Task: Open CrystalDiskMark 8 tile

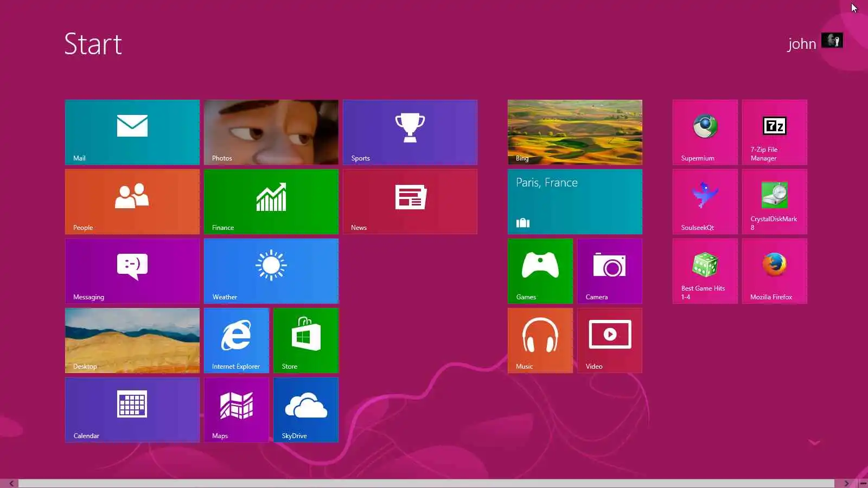Action: pos(775,202)
